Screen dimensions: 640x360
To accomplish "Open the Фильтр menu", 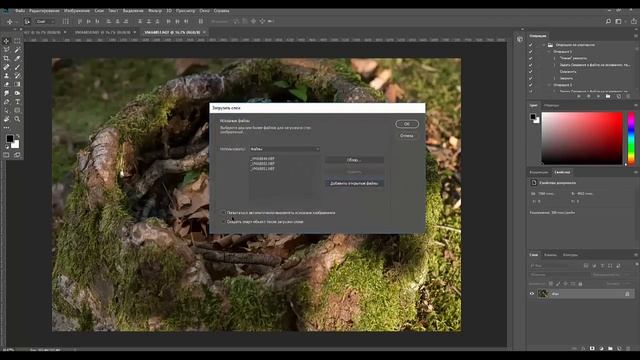I will pos(155,11).
